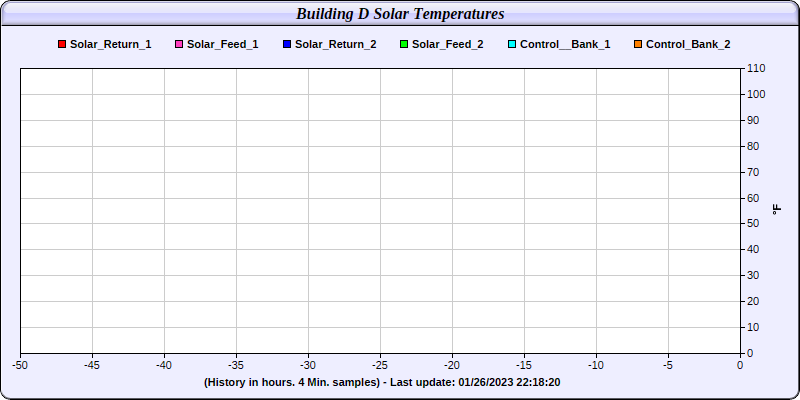Image resolution: width=800 pixels, height=400 pixels.
Task: Click the red Solar_Return_1 legend swatch
Action: click(x=62, y=44)
